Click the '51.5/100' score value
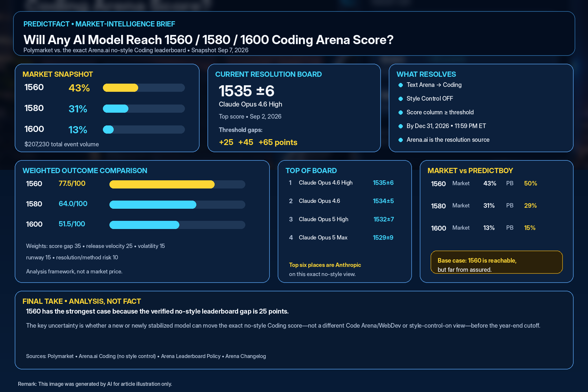The height and width of the screenshot is (392, 588). point(72,224)
